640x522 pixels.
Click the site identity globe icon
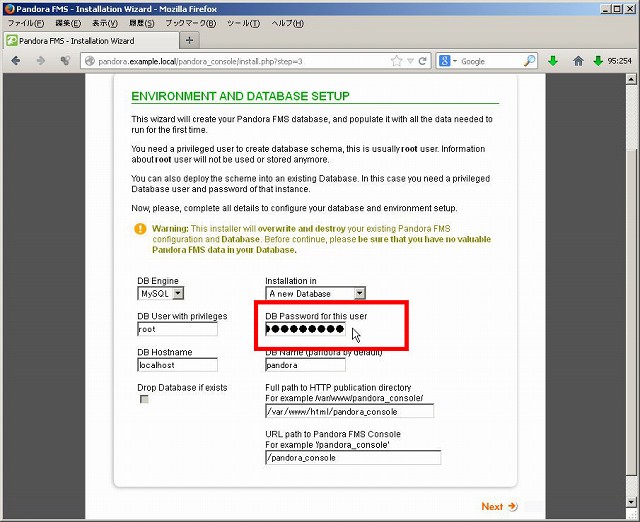90,61
